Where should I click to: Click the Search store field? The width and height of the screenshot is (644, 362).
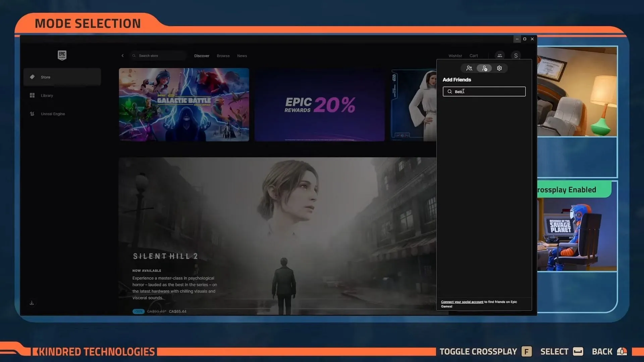(158, 56)
